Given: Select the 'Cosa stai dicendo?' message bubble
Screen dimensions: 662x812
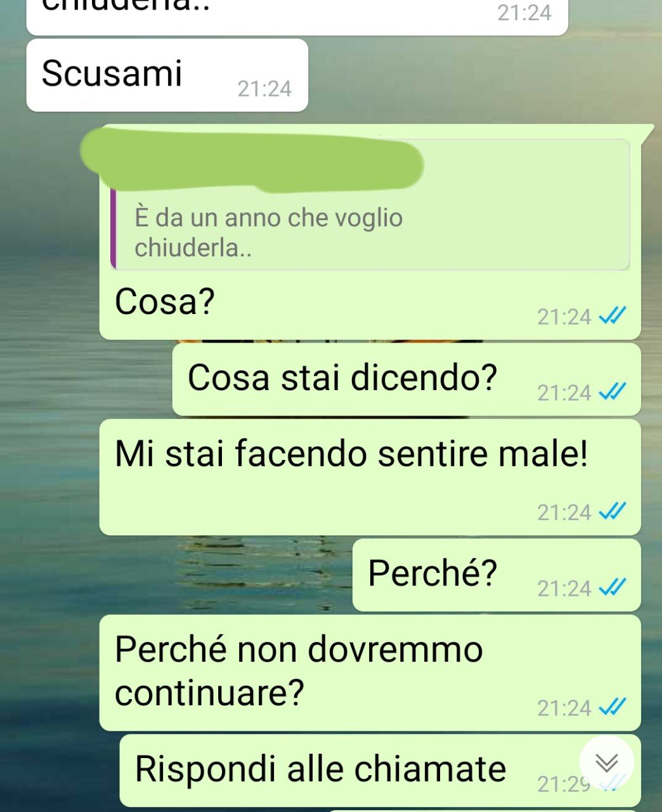Looking at the screenshot, I should 406,379.
